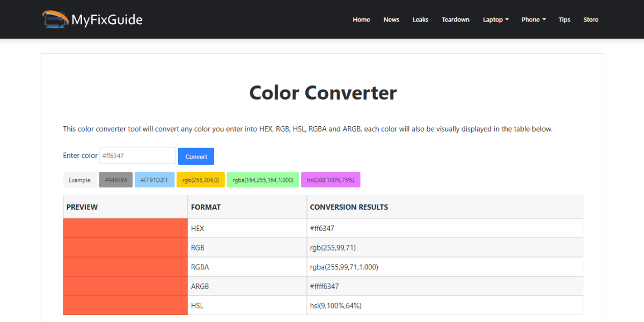Select the green rgba(164,255,164,1.000) example
644x322 pixels.
pos(263,179)
